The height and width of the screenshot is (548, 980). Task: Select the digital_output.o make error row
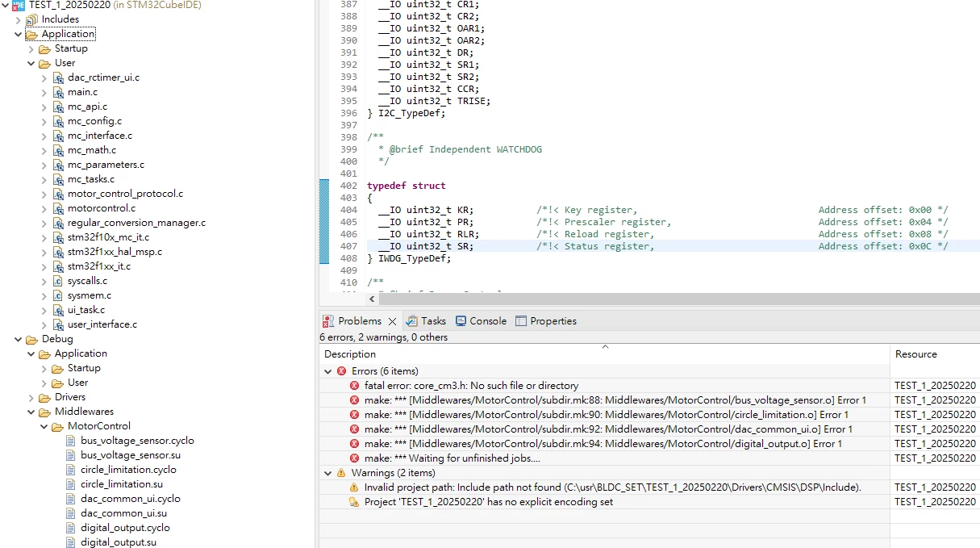click(x=605, y=444)
